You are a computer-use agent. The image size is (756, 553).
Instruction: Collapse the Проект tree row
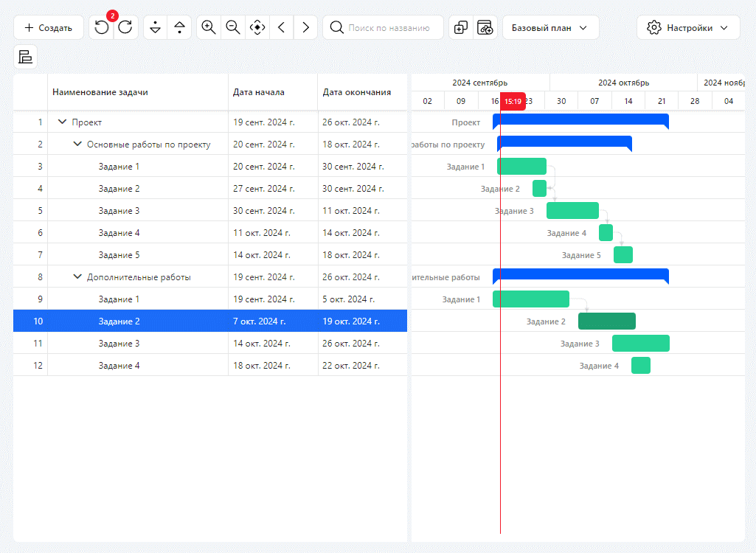click(x=62, y=122)
